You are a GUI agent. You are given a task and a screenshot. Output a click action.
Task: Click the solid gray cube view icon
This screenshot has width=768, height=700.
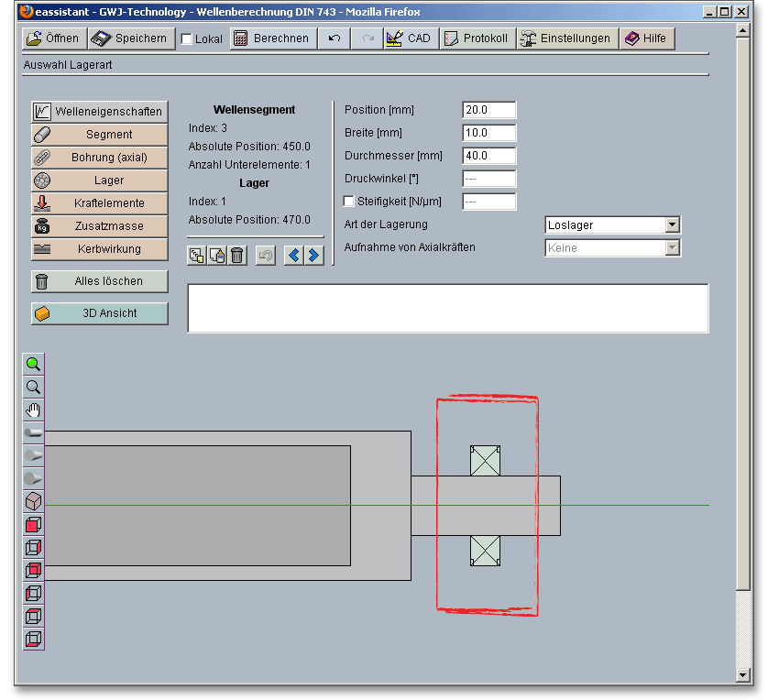click(34, 501)
